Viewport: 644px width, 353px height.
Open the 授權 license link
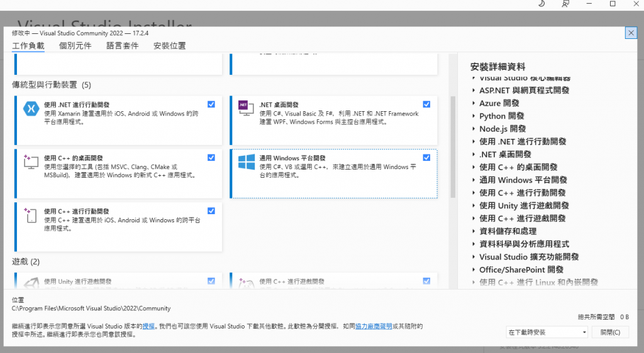(148, 327)
